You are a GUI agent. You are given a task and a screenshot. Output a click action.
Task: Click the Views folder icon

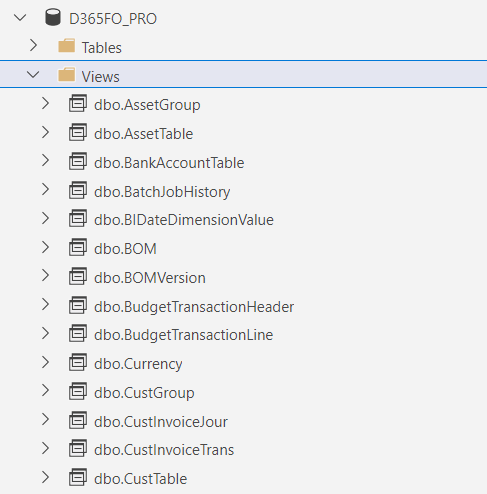tap(66, 75)
